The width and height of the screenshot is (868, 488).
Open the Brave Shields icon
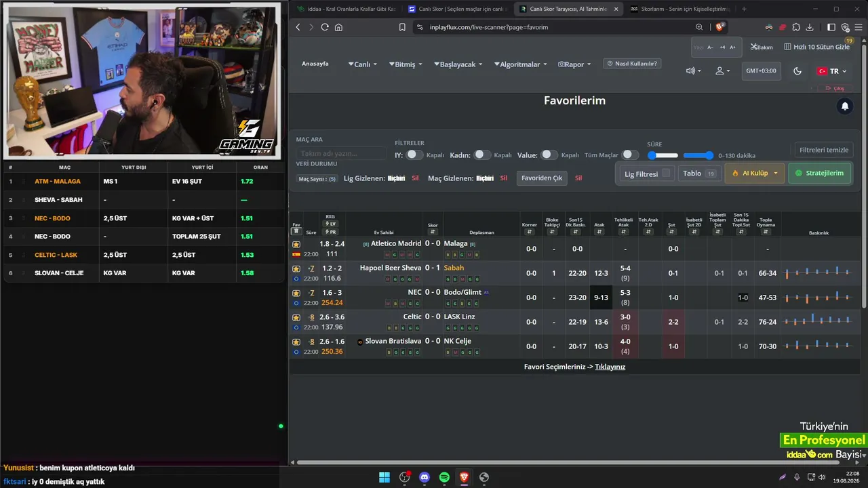pyautogui.click(x=720, y=27)
